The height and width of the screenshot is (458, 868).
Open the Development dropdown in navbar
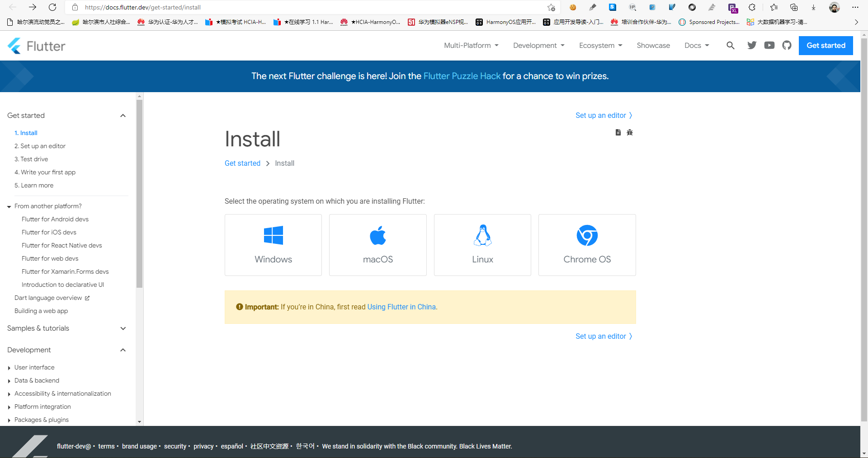[539, 46]
